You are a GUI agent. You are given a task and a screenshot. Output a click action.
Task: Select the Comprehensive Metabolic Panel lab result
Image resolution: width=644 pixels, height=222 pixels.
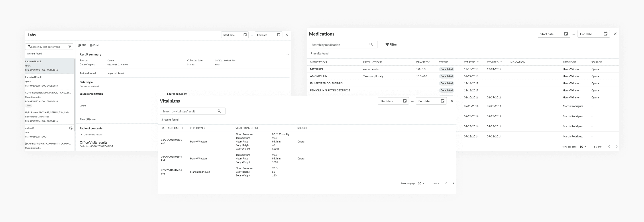pos(48,93)
